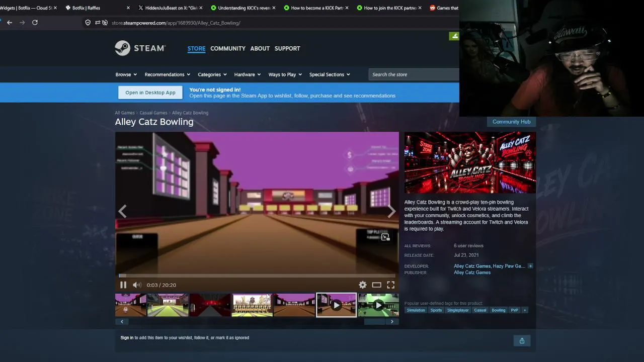Show previous media with the left arrow overlay
Viewport: 644px width, 362px height.
[122, 211]
